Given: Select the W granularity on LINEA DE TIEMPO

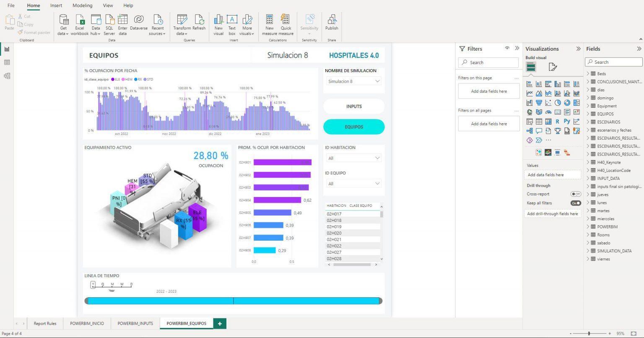Looking at the screenshot, I should [x=122, y=284].
